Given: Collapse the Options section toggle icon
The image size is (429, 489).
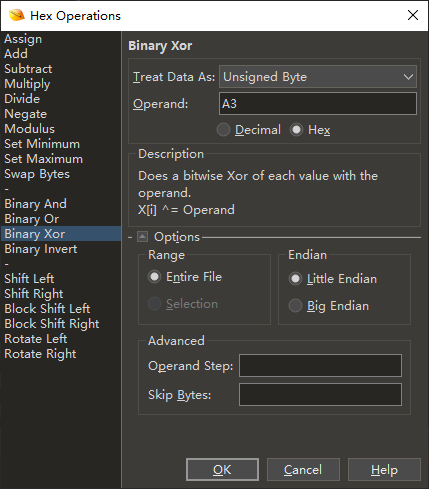Looking at the screenshot, I should pos(143,237).
